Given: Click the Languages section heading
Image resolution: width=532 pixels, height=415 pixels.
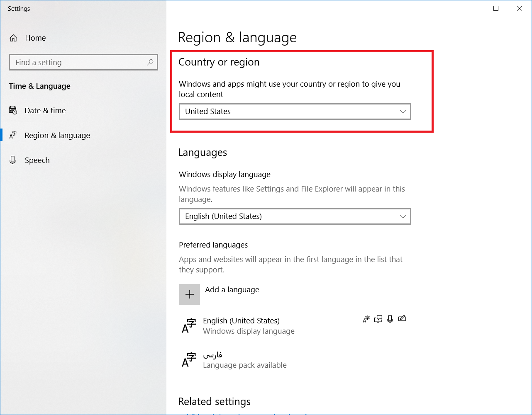Looking at the screenshot, I should [x=203, y=153].
